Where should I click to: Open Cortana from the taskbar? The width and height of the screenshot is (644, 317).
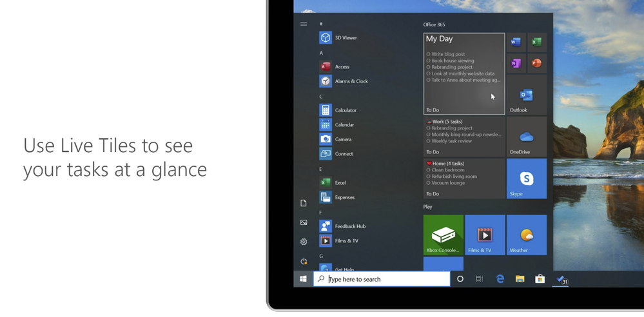click(460, 279)
